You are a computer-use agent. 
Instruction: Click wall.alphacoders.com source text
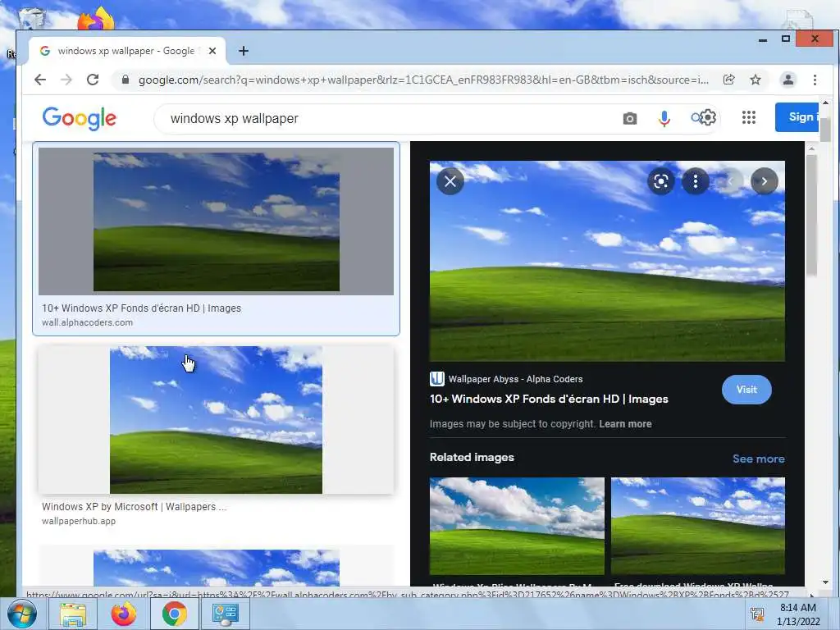pyautogui.click(x=87, y=322)
